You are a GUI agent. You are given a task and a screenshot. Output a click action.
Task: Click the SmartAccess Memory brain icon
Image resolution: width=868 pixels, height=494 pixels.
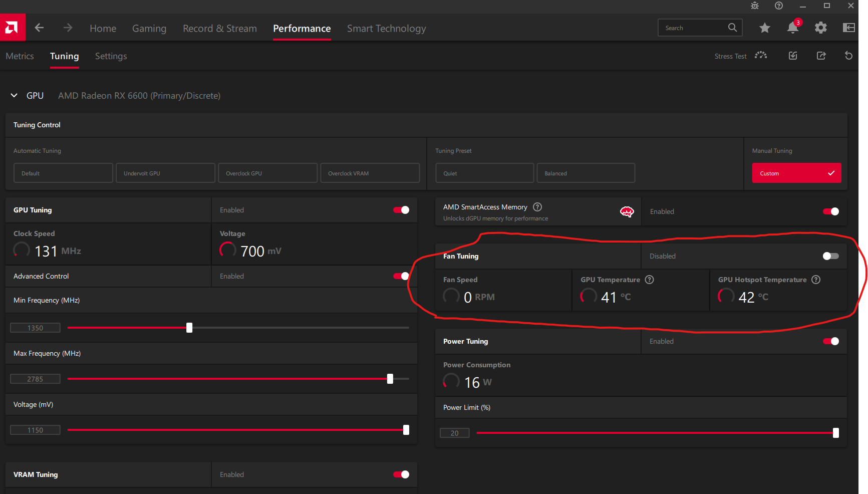point(627,211)
